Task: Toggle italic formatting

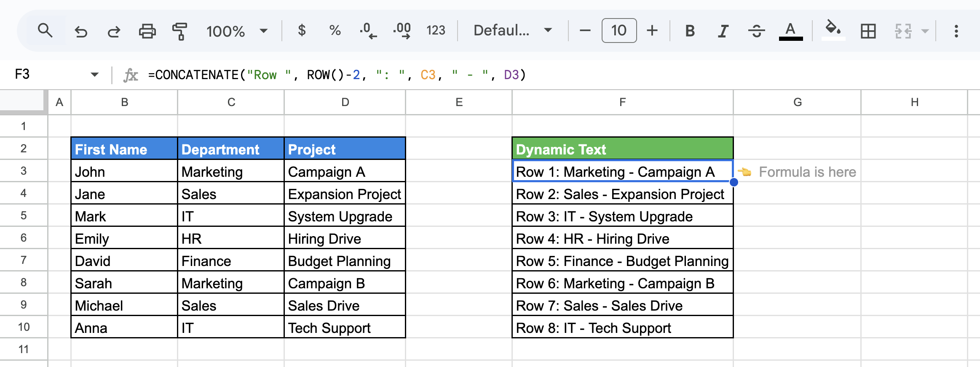Action: [723, 31]
